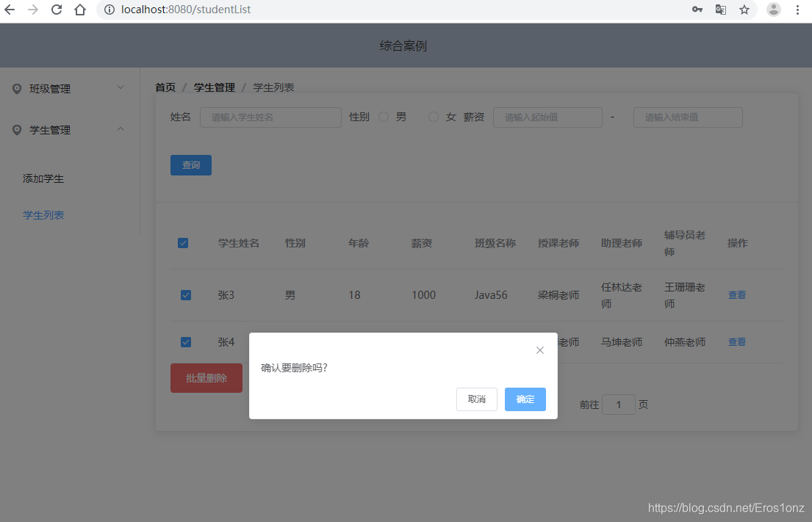Select the 班级管理 sidebar menu
Image resolution: width=812 pixels, height=522 pixels.
click(x=69, y=88)
